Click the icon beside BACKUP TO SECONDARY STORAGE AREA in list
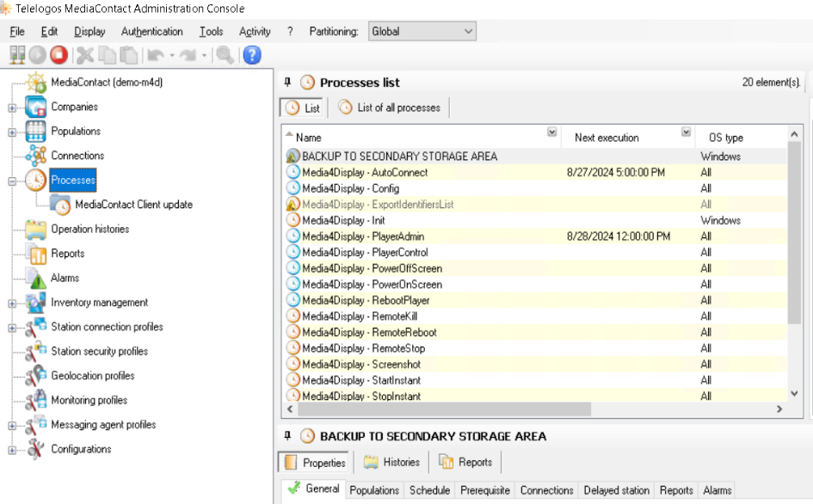Viewport: 813px width, 504px height. pyautogui.click(x=293, y=156)
